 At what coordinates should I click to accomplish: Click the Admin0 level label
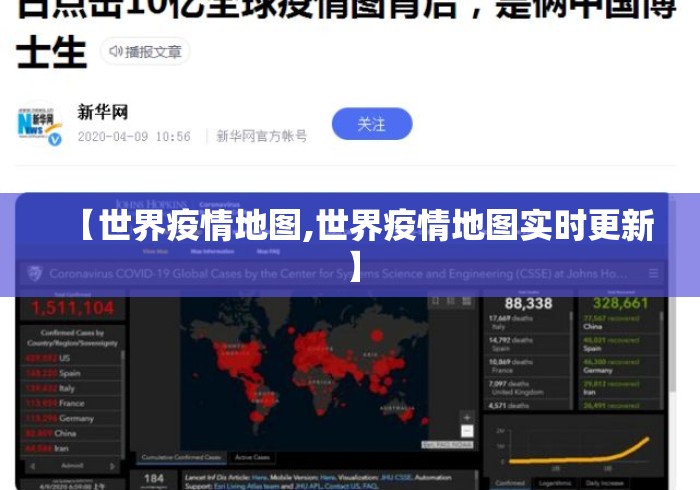coord(72,465)
